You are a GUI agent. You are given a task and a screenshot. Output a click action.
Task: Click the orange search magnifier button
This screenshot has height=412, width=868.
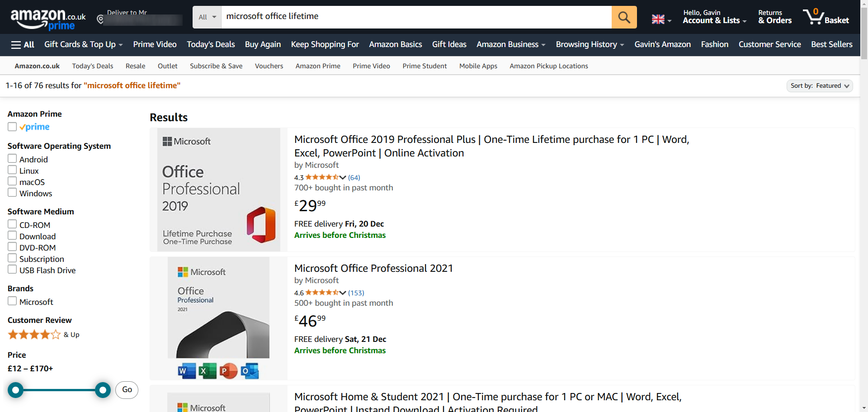[624, 17]
